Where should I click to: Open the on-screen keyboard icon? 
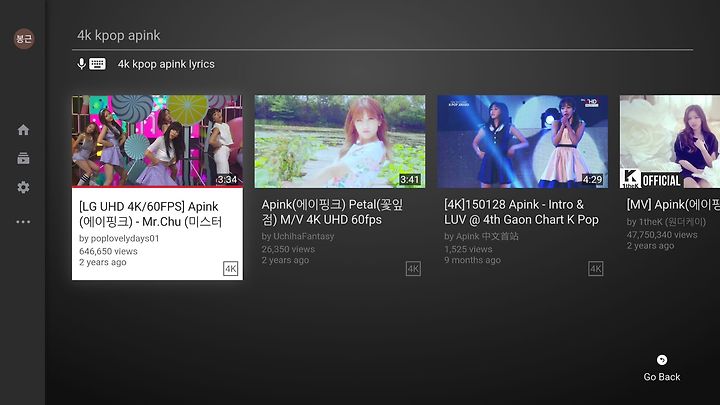(x=97, y=64)
